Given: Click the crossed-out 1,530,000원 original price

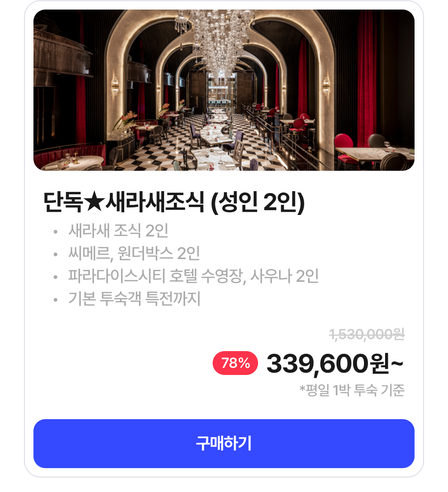Looking at the screenshot, I should (367, 334).
